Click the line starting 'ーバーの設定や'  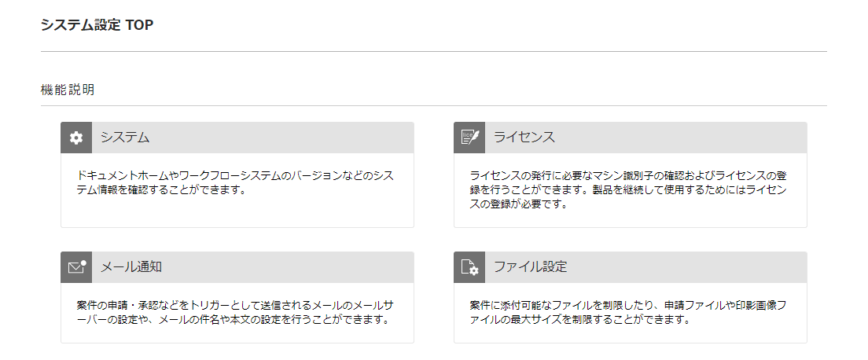coord(231,320)
